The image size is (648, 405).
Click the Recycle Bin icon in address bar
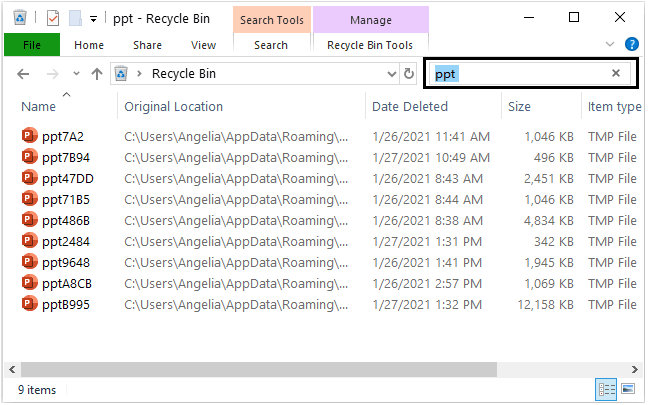121,74
